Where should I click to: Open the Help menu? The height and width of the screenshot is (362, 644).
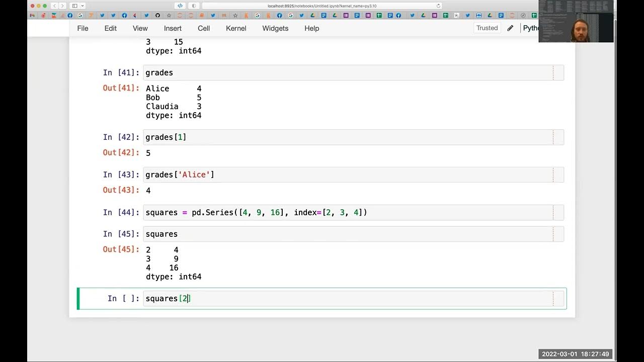point(312,28)
